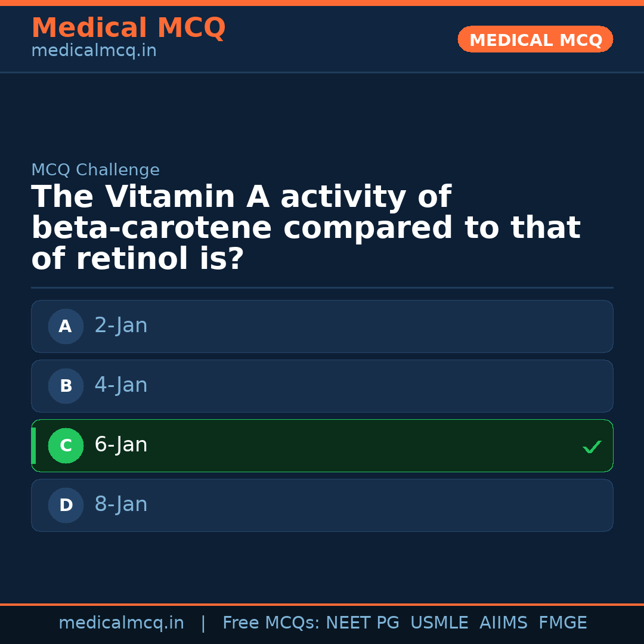The image size is (644, 644).
Task: Click the green checkmark on option C
Action: click(592, 447)
